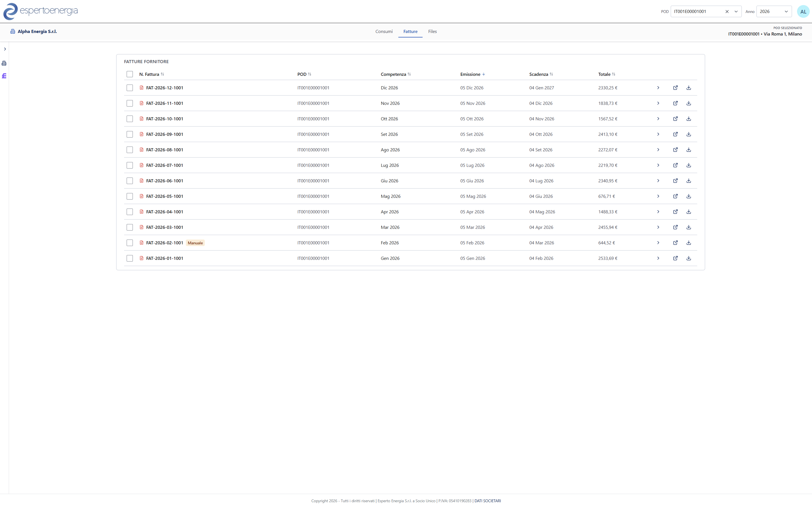Viewport: 812px width, 507px height.
Task: Expand the left sidebar with chevron
Action: tap(5, 49)
